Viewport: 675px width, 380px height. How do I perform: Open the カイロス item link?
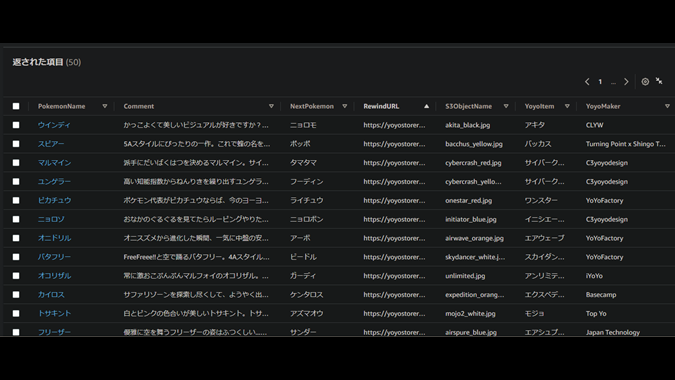click(51, 295)
